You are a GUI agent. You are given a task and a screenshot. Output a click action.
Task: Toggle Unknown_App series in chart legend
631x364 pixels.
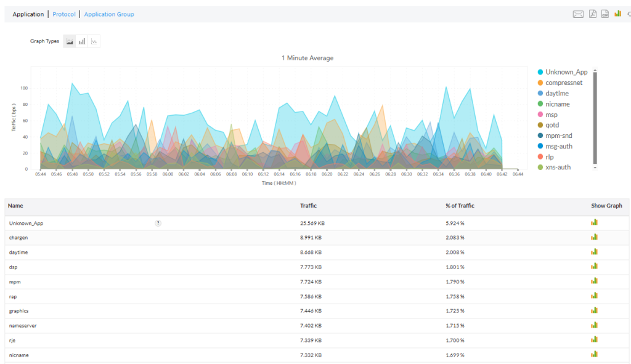point(566,72)
